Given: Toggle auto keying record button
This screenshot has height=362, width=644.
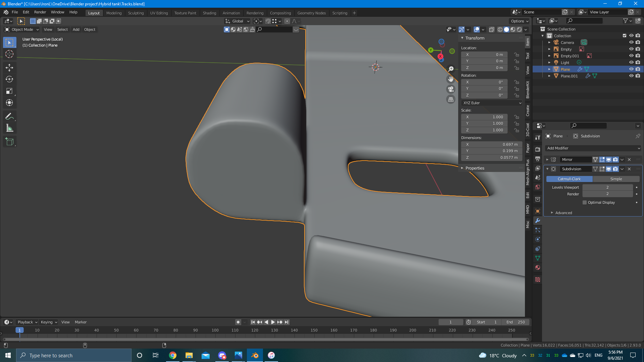Looking at the screenshot, I should coord(238,322).
